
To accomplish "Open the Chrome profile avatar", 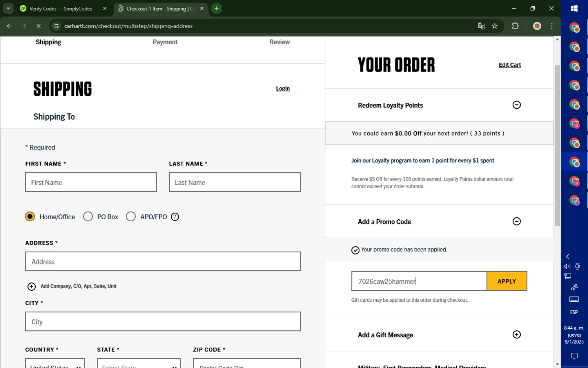I will (x=537, y=26).
